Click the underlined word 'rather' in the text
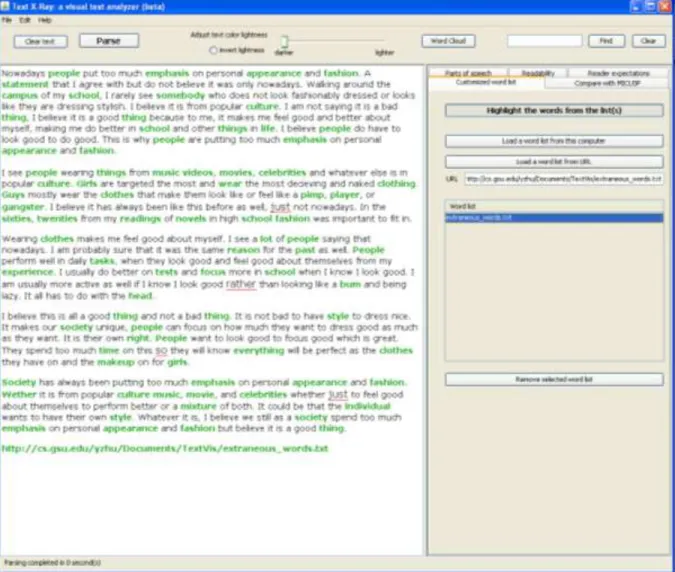 (x=241, y=284)
